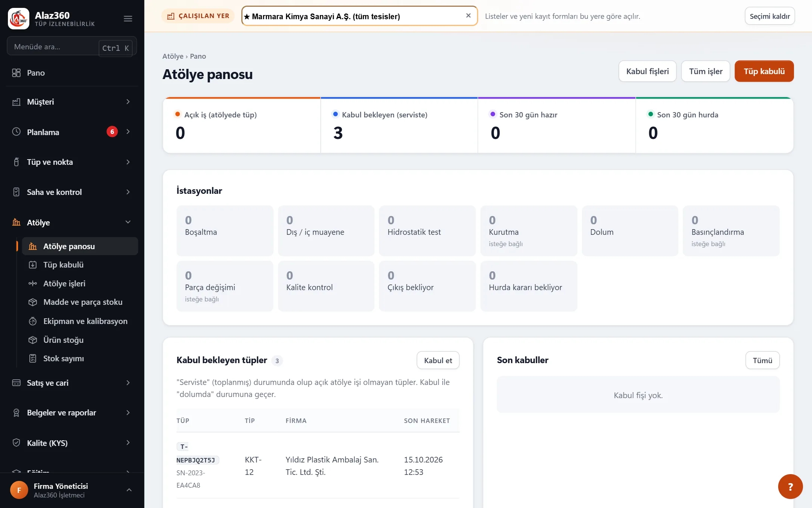Open Stok sayımı from sidebar

click(x=80, y=359)
